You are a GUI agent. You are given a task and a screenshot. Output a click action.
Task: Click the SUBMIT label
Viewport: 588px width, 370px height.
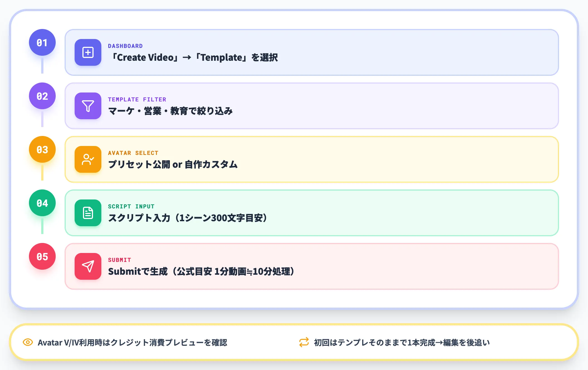(x=119, y=260)
